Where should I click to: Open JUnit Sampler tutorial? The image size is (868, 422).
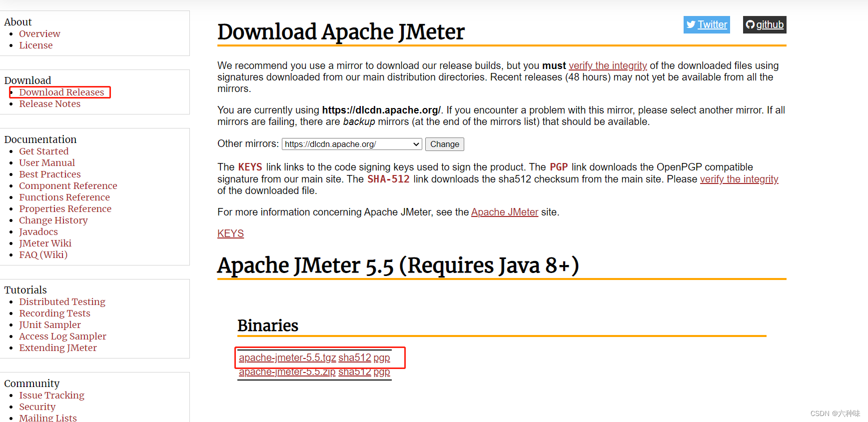click(50, 324)
